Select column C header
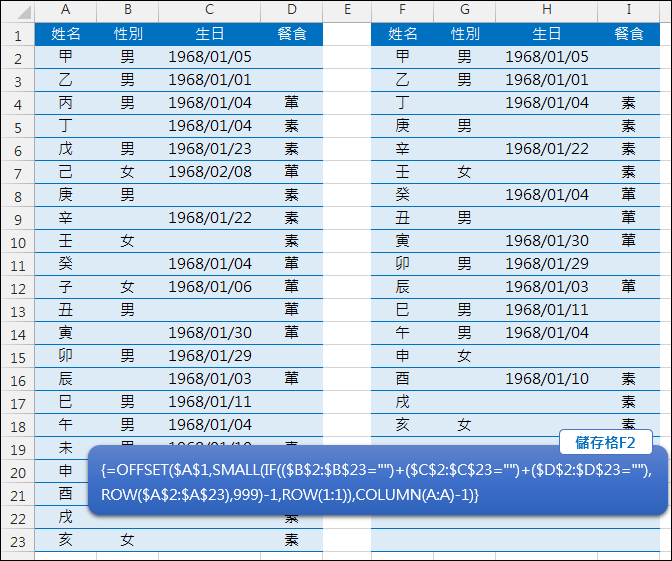 [x=210, y=10]
